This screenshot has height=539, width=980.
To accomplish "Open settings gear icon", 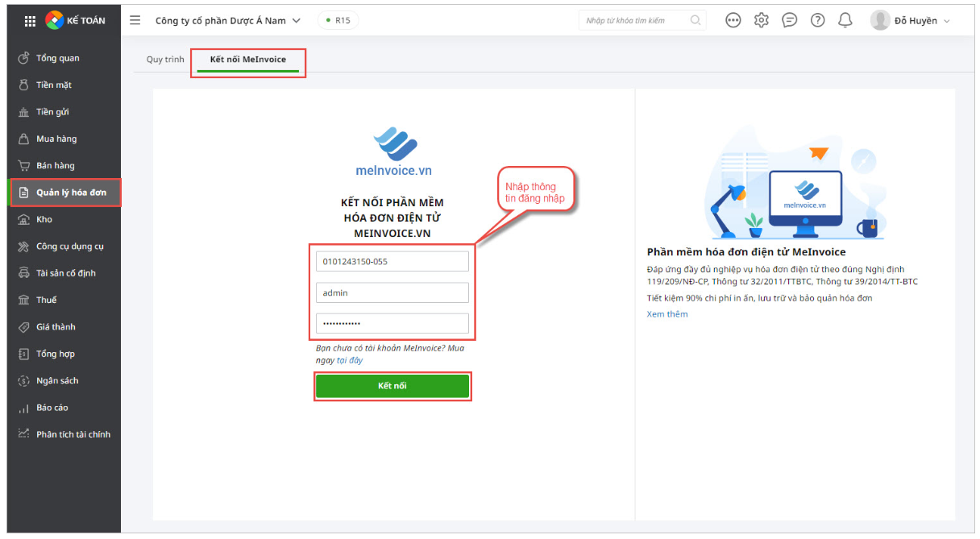I will coord(762,20).
